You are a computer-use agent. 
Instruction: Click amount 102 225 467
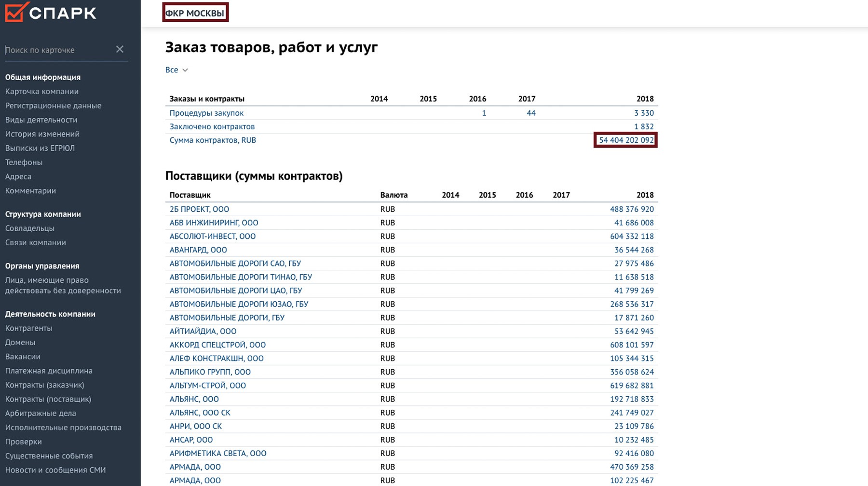click(632, 480)
